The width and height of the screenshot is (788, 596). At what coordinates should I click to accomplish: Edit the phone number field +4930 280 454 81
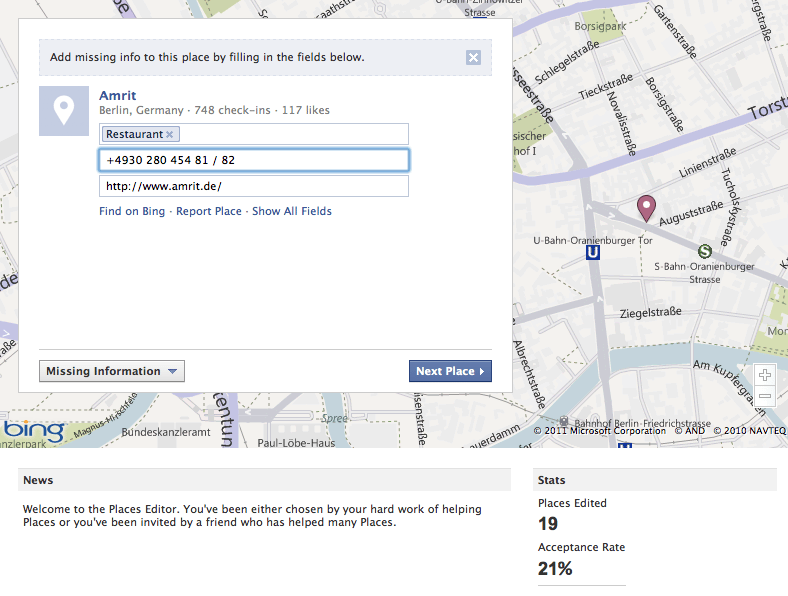click(x=253, y=160)
